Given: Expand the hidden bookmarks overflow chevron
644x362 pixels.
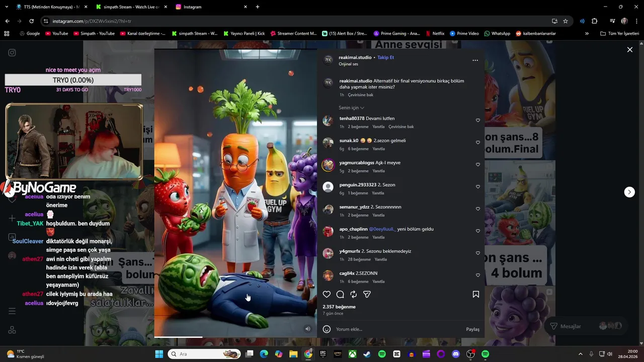Looking at the screenshot, I should click(x=587, y=34).
